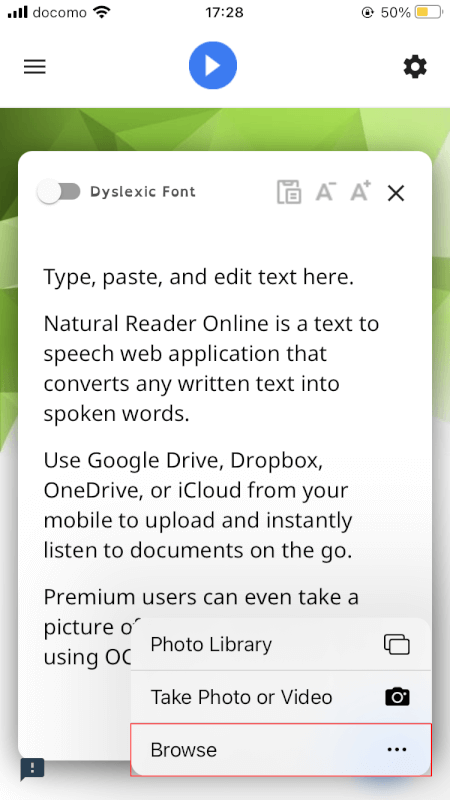
Task: Close the text editor panel
Action: click(396, 193)
